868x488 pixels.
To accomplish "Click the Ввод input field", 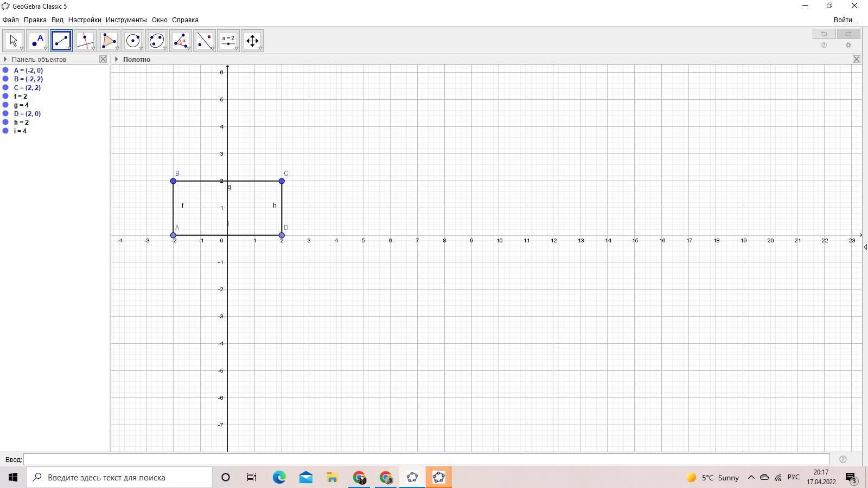I will pyautogui.click(x=426, y=459).
